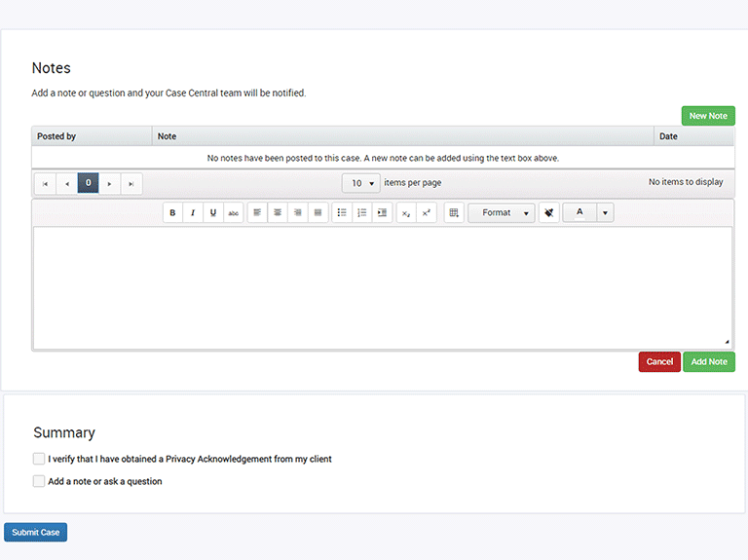
Task: Cancel the note with the red button
Action: tap(659, 361)
